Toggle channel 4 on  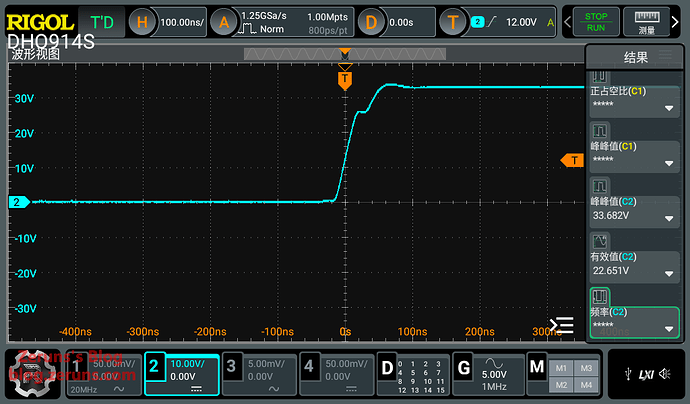pyautogui.click(x=335, y=374)
